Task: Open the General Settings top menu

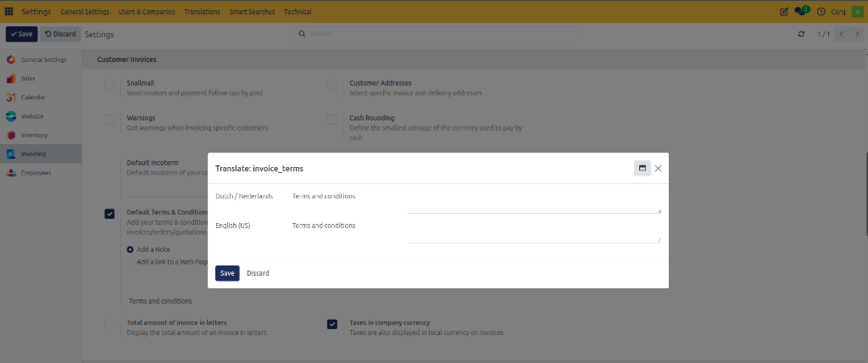Action: coord(85,12)
